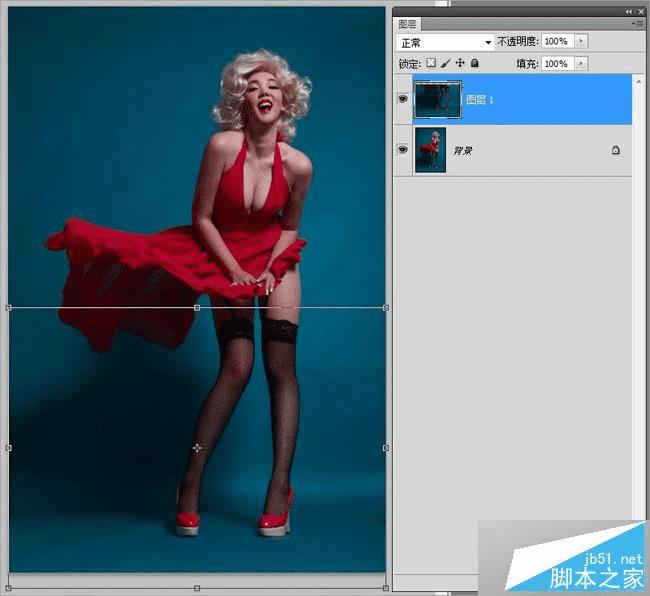
Task: Click the 填充 percentage input field
Action: pos(557,63)
